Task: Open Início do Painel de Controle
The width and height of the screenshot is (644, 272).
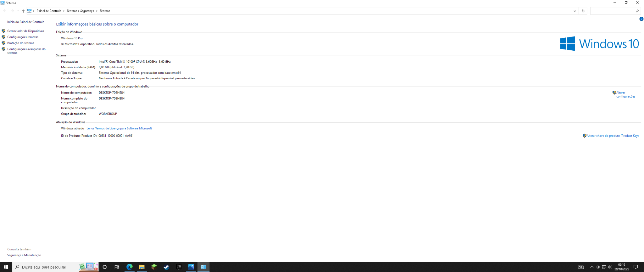Action: [x=26, y=22]
